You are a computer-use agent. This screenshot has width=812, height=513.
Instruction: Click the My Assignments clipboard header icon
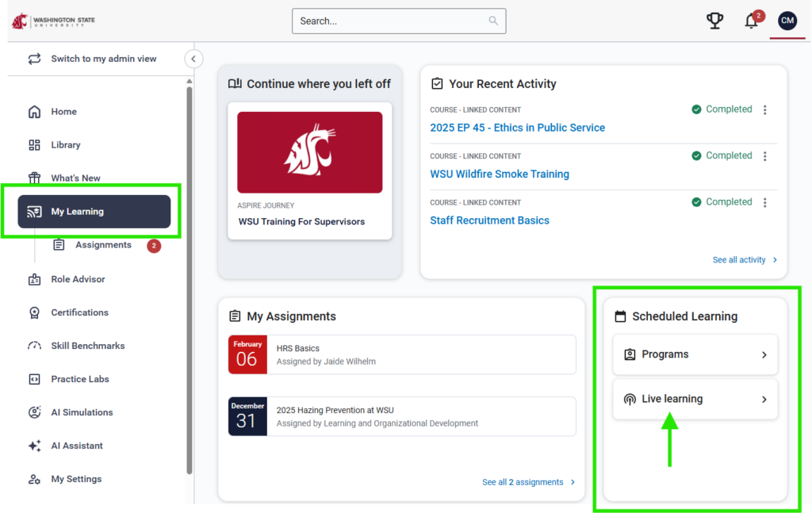click(x=235, y=316)
